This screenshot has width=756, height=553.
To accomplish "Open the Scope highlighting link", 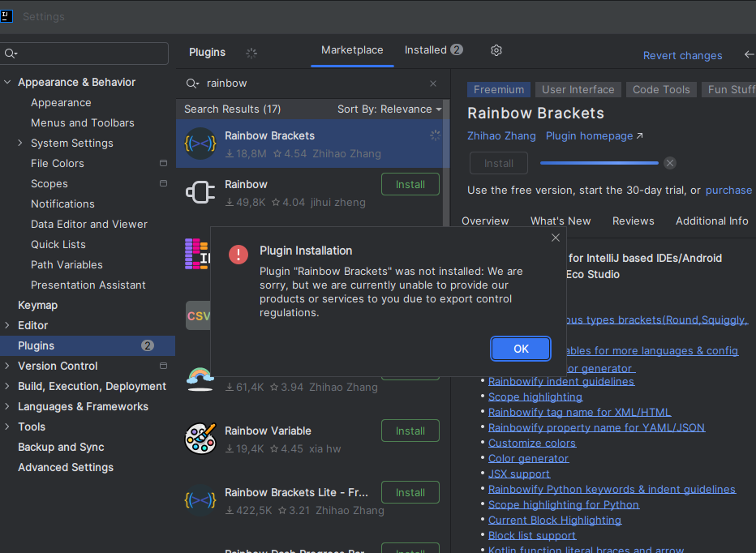I will (x=535, y=397).
